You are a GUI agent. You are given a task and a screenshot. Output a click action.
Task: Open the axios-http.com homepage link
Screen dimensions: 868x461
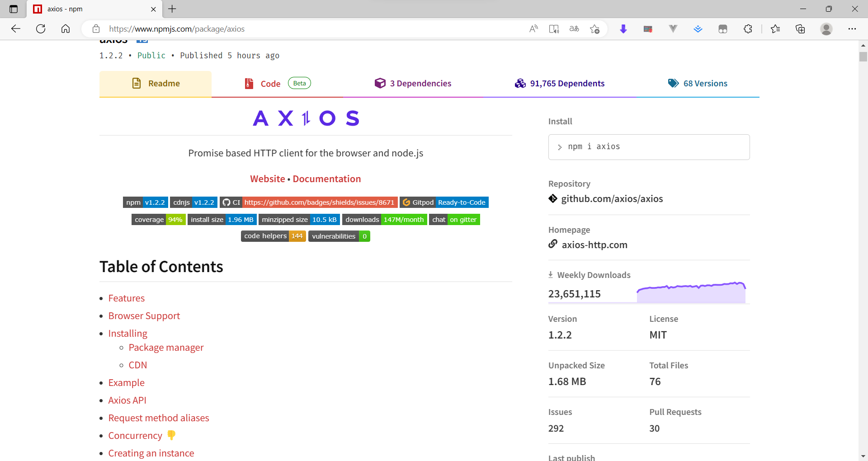coord(594,245)
